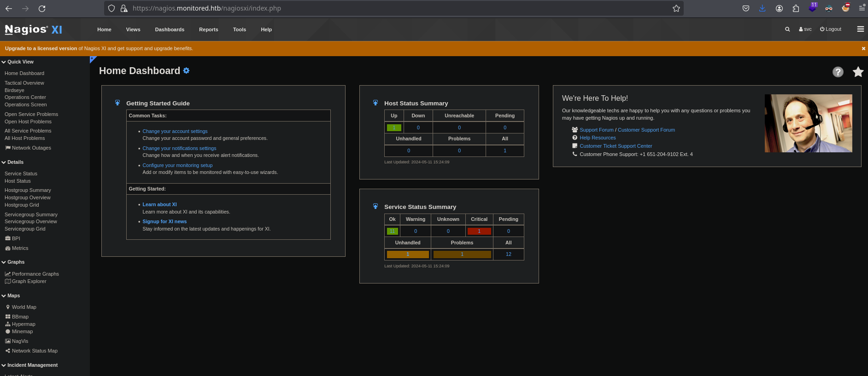Viewport: 868px width, 376px height.
Task: Open the Firefox account icon
Action: tap(779, 8)
